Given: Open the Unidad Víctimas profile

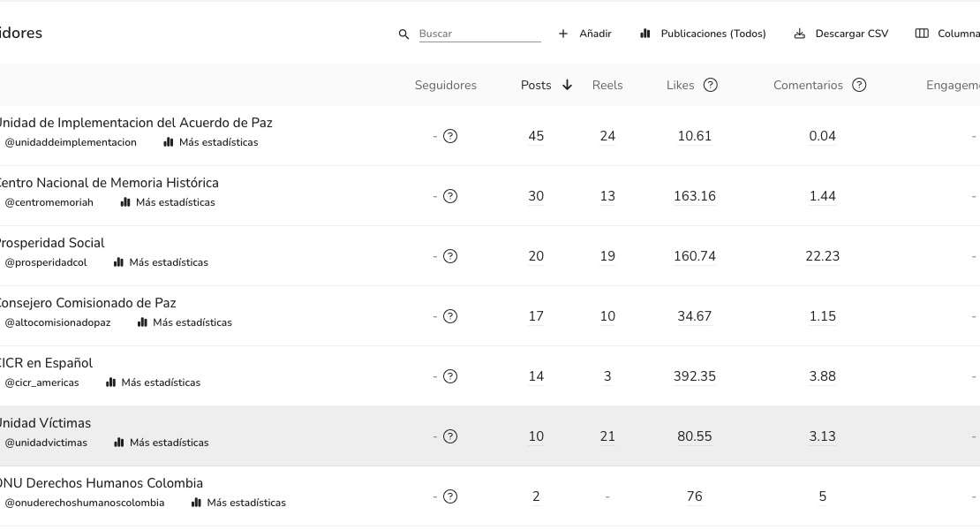Looking at the screenshot, I should (45, 422).
